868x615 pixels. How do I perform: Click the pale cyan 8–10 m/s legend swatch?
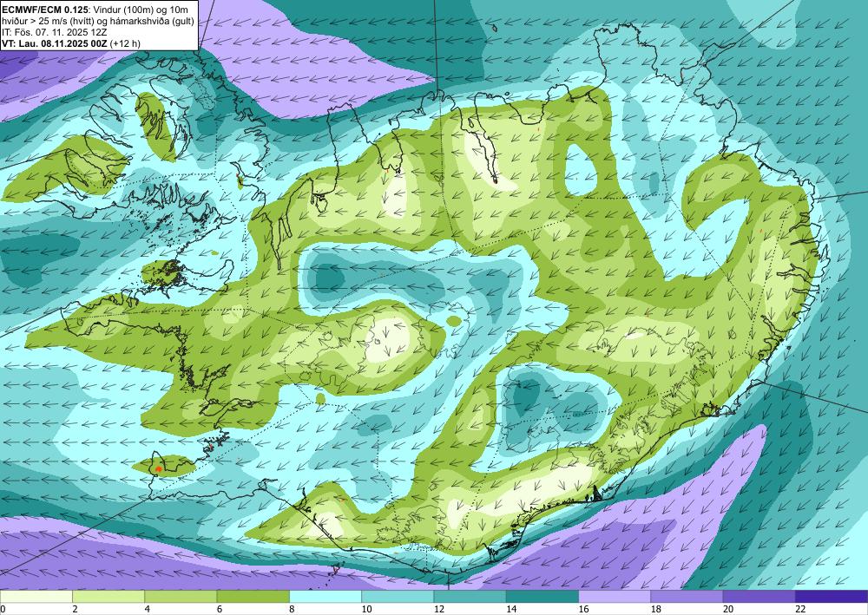325,596
